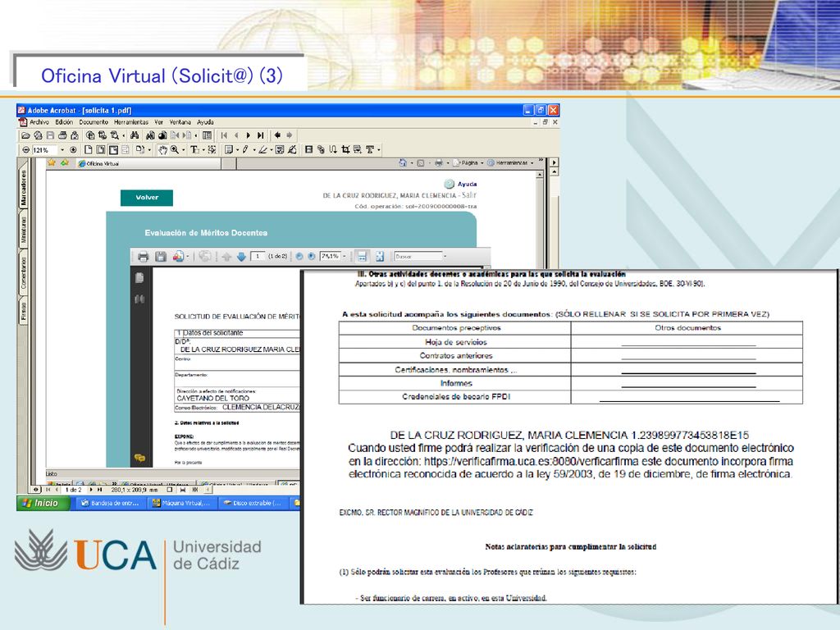Open the Herramientas menu in menu bar
This screenshot has width=840, height=630.
click(130, 122)
